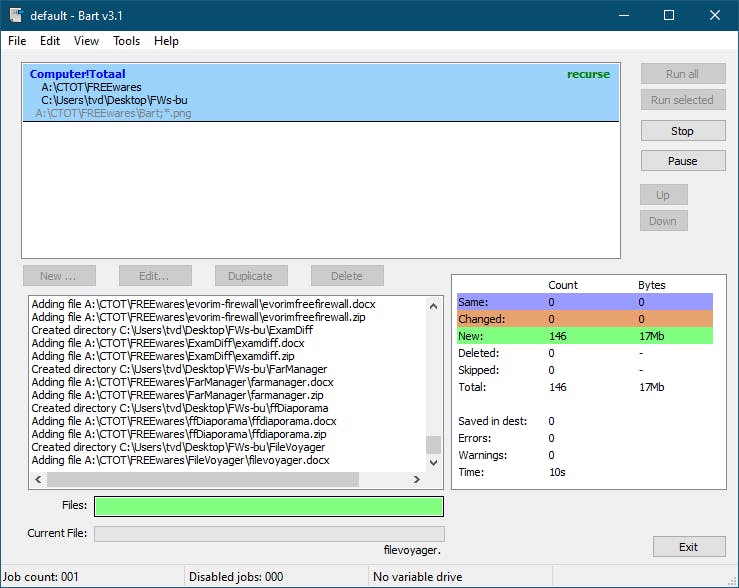Click the log horizontal scrollbar thumb

pos(203,479)
